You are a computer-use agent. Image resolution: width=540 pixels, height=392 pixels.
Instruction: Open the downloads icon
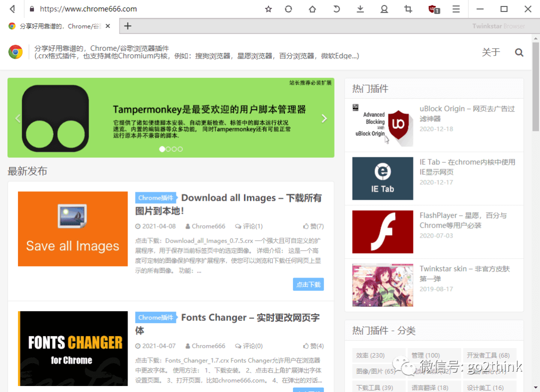(x=360, y=9)
